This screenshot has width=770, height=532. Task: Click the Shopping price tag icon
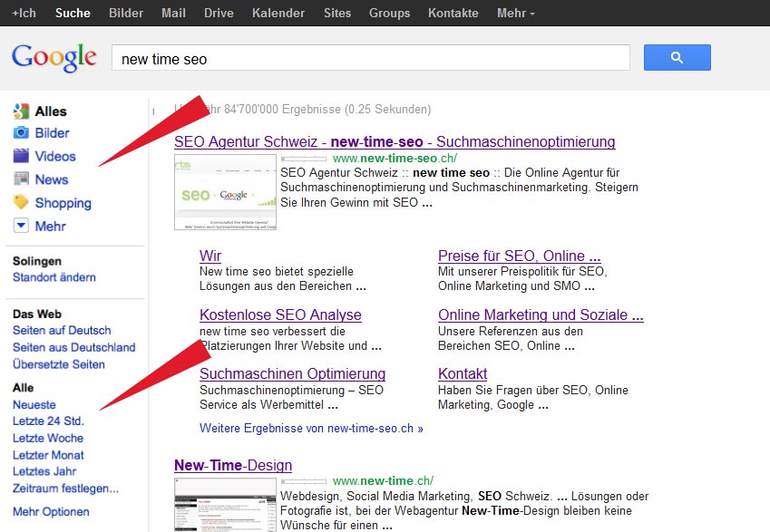click(21, 202)
